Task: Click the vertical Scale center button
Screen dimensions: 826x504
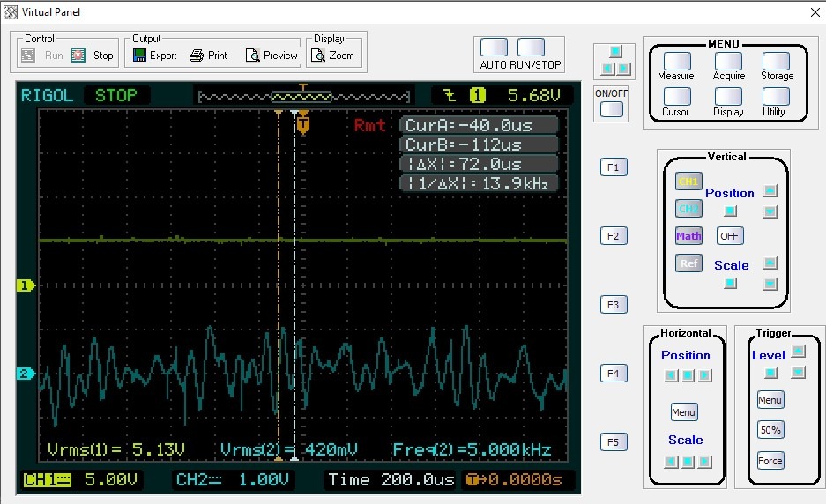Action: click(730, 284)
